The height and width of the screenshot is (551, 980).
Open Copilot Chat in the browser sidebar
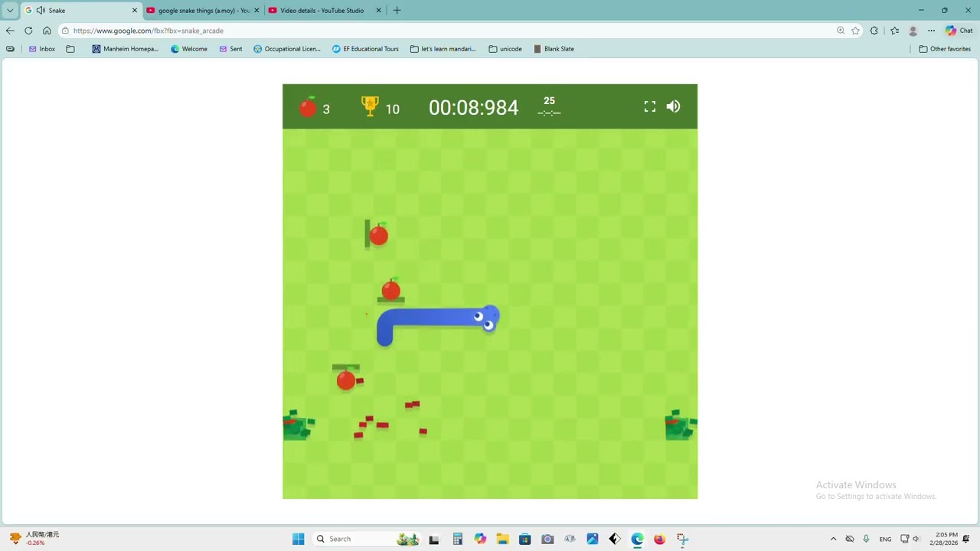(959, 31)
